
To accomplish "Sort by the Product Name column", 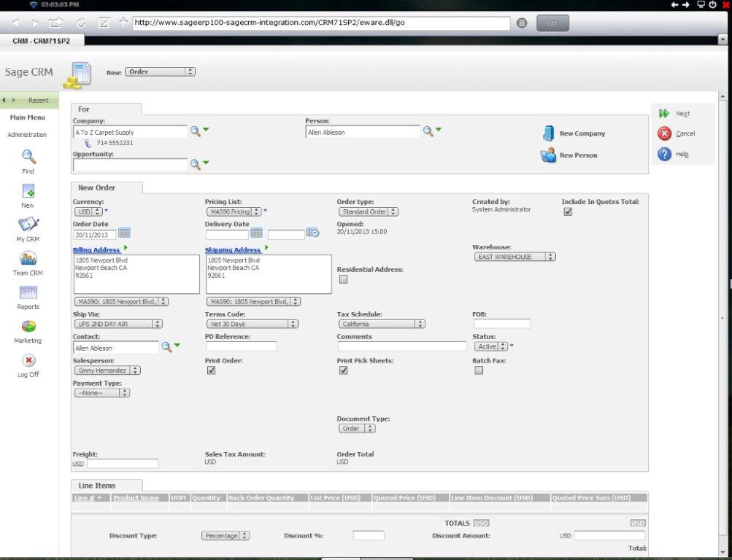I will coord(136,498).
